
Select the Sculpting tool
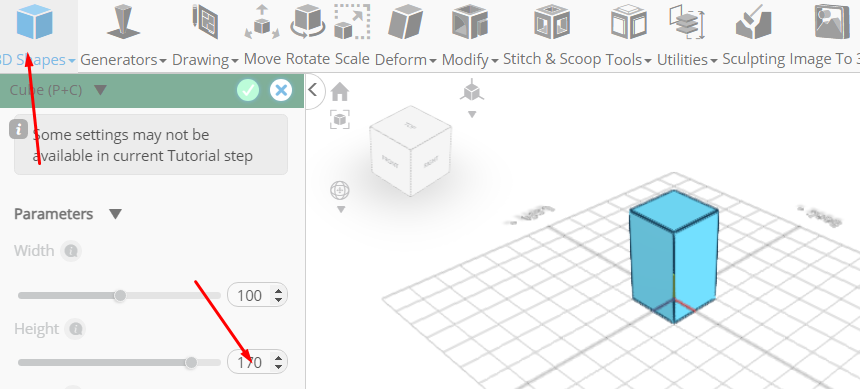[x=753, y=22]
